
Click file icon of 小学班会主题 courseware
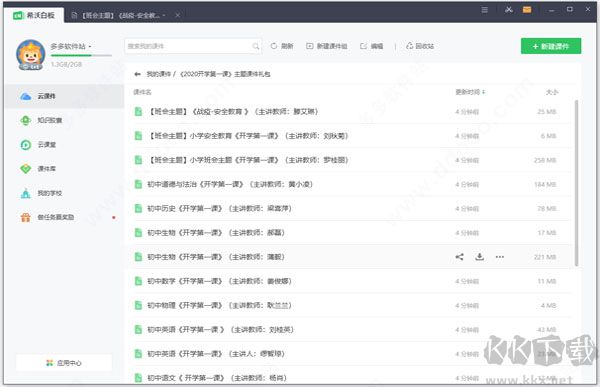139,160
